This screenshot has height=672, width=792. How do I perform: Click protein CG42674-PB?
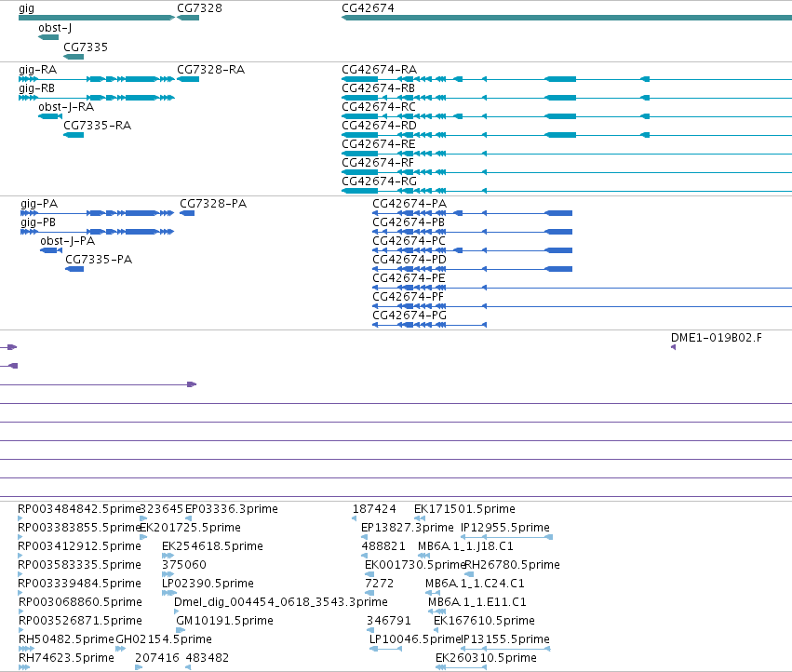point(409,222)
